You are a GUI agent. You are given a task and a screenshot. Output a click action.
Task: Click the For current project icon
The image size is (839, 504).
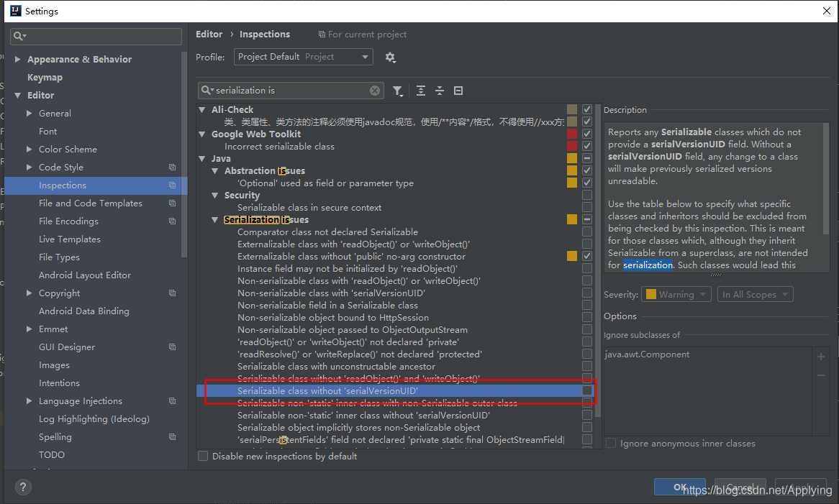tap(322, 35)
